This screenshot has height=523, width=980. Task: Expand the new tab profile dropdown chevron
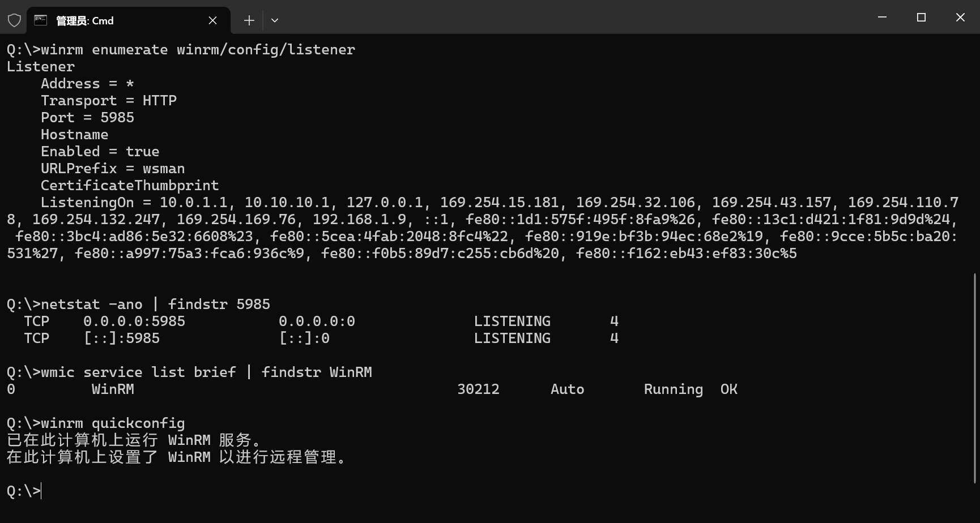(275, 20)
